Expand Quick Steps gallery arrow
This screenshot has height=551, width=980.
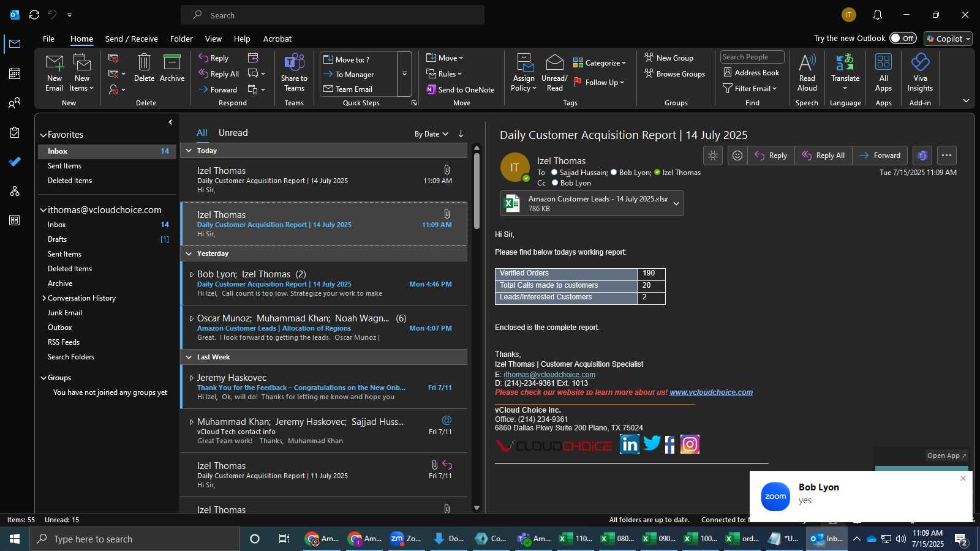click(x=404, y=74)
